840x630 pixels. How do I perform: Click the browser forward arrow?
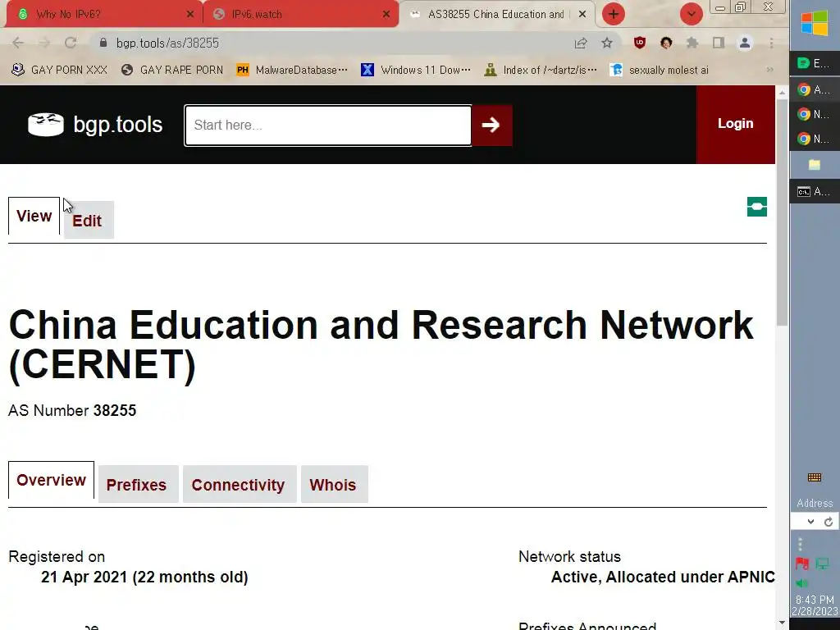(44, 43)
